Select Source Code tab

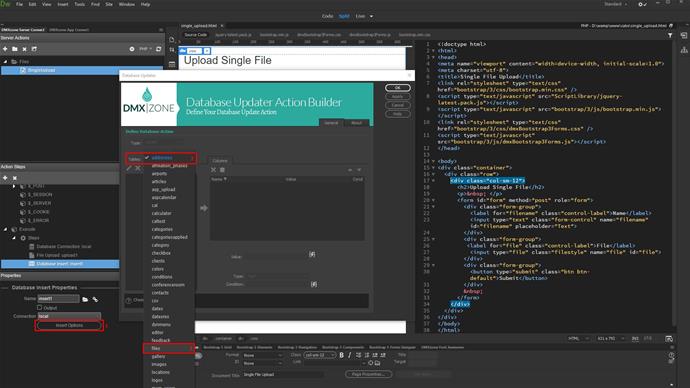[x=195, y=35]
